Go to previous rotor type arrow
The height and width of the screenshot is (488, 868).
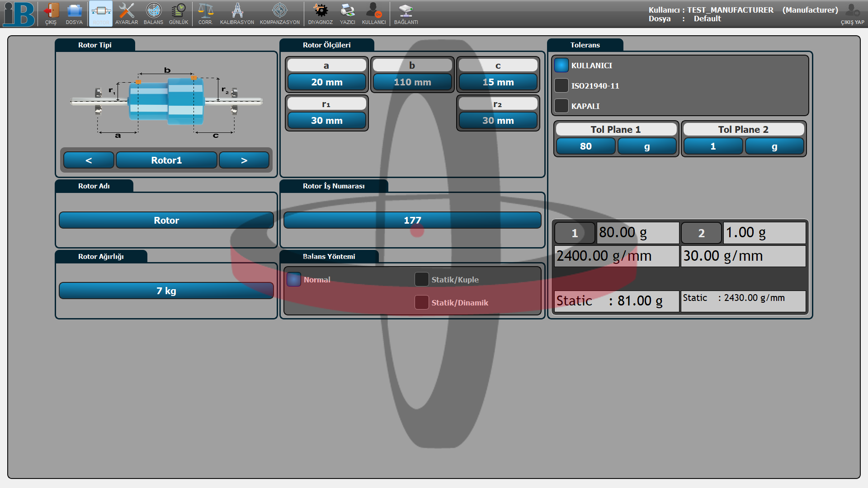coord(89,160)
